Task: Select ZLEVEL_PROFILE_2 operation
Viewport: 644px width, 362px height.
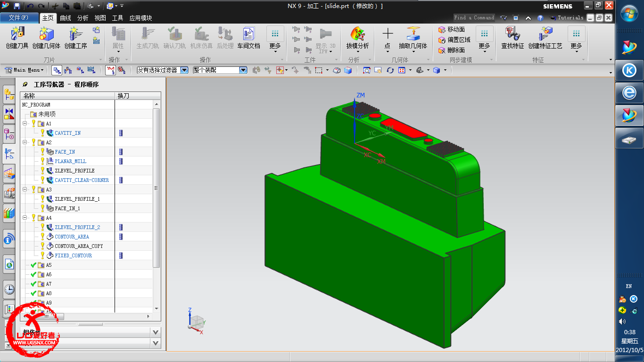Action: [x=77, y=227]
